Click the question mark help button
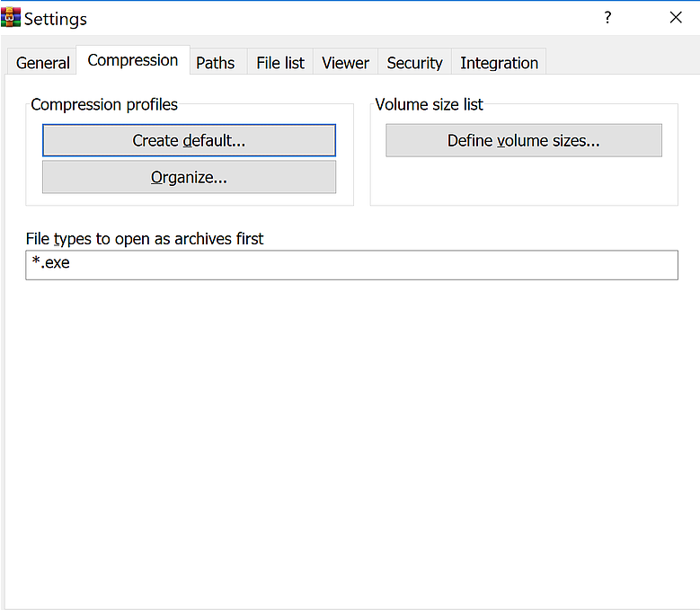The width and height of the screenshot is (700, 610). coord(607,17)
